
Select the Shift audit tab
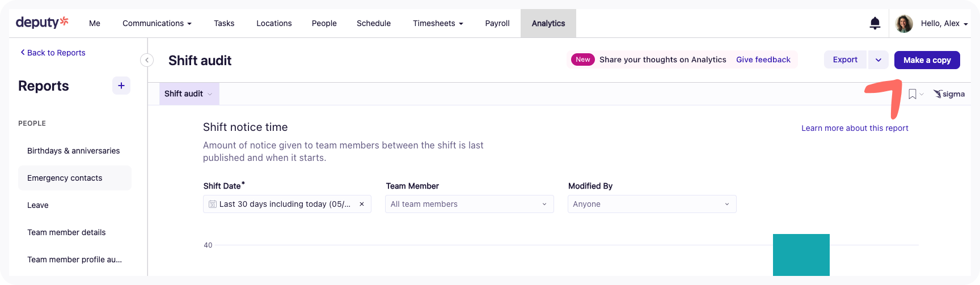point(188,94)
